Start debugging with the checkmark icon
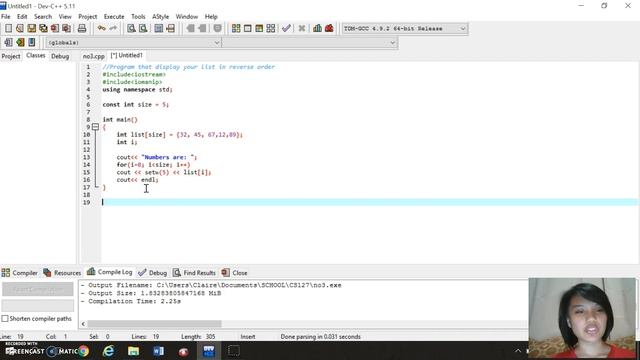The width and height of the screenshot is (640, 360). click(x=286, y=28)
